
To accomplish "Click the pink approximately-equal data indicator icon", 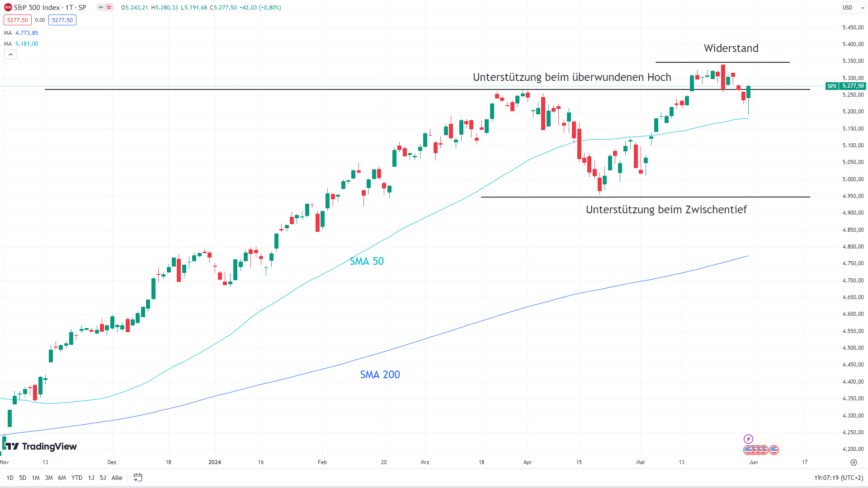I will (109, 7).
